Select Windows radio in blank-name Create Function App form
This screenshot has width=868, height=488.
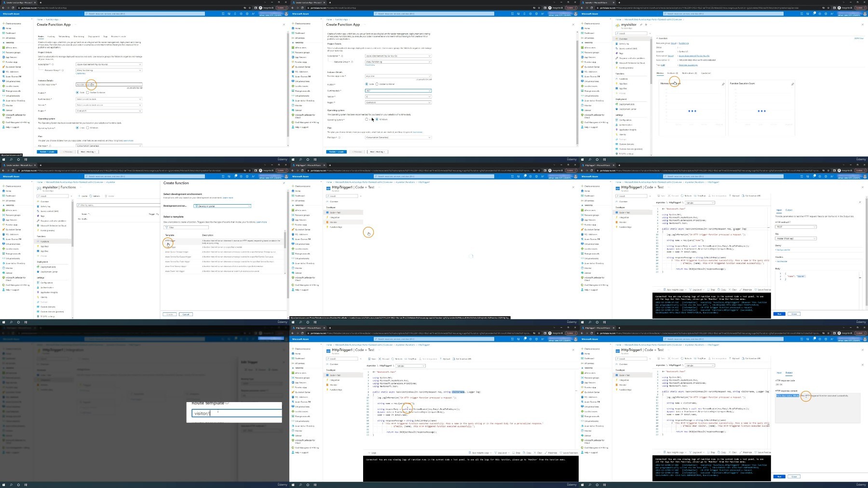click(88, 128)
